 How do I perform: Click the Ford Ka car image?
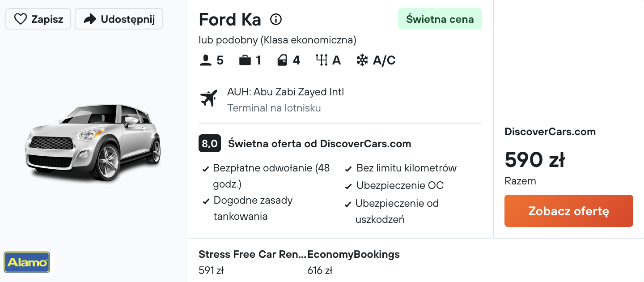point(93,141)
